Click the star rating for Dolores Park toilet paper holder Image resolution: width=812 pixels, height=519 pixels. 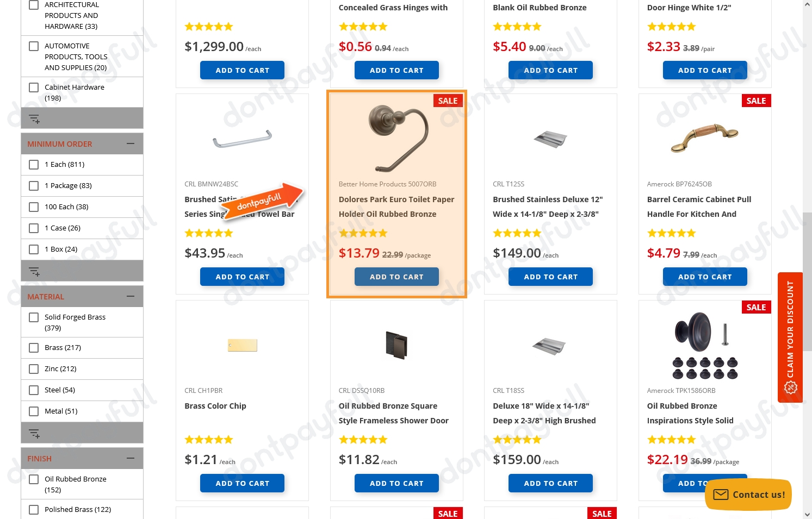tap(363, 233)
